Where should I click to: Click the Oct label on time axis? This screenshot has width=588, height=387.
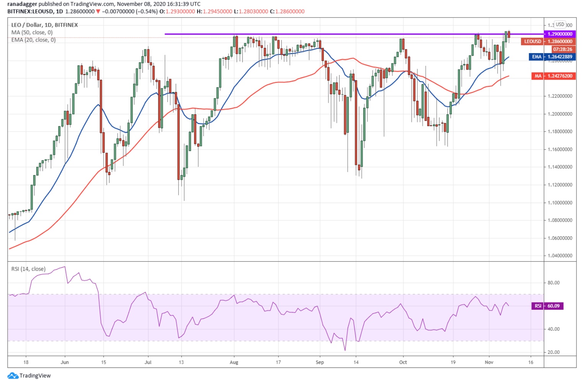(403, 362)
